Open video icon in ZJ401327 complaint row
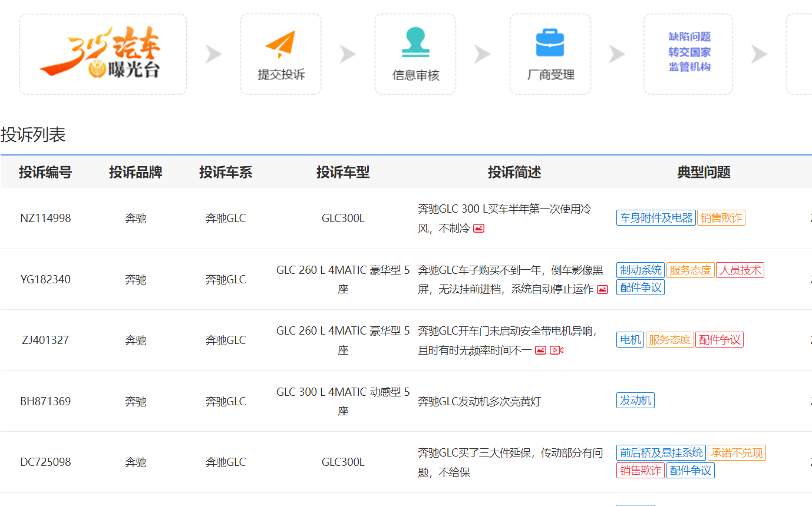Screen dimensions: 812x506 coord(556,350)
